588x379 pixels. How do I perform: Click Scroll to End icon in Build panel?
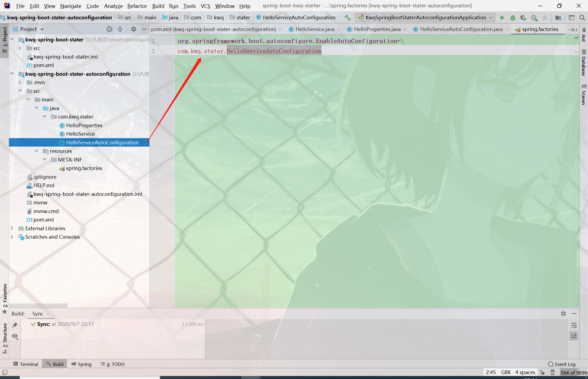pos(574,336)
